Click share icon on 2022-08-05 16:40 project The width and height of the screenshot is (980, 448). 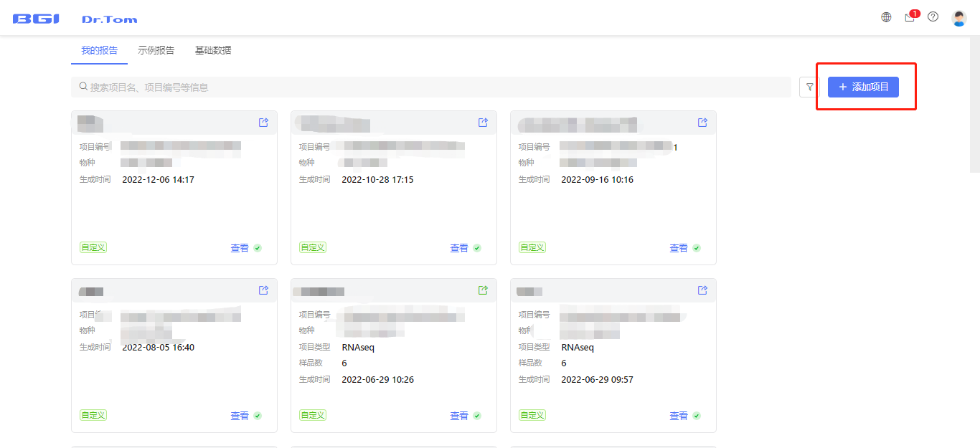tap(263, 290)
